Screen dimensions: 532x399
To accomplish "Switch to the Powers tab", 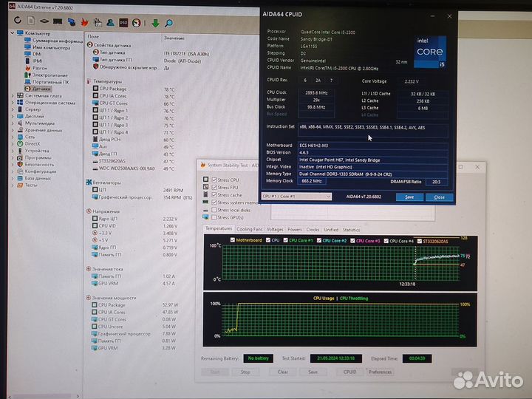I will pos(295,230).
